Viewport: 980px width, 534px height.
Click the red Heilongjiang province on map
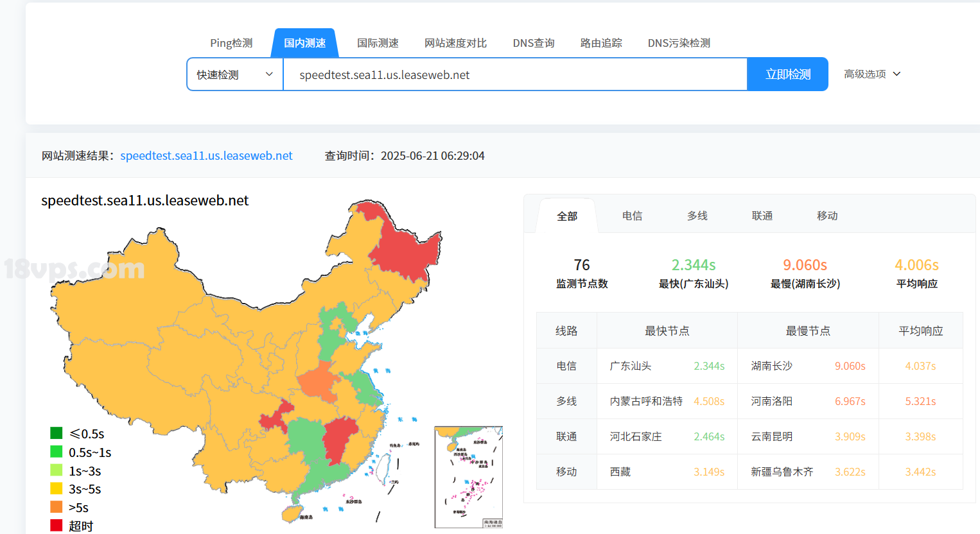[405, 250]
